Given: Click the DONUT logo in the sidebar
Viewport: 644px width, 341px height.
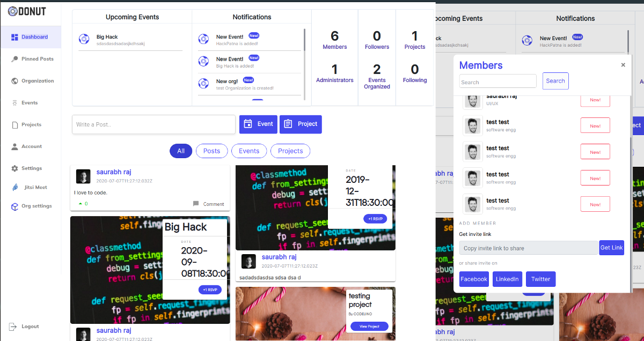Looking at the screenshot, I should (27, 11).
